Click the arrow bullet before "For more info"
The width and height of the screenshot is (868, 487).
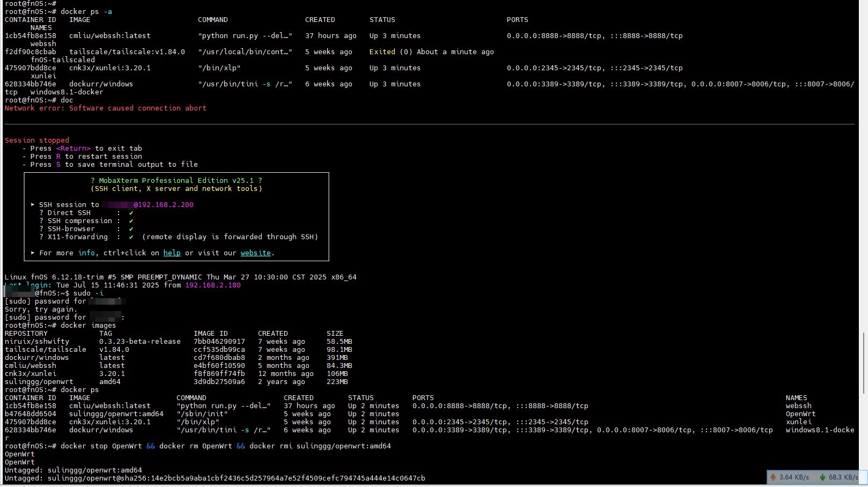click(x=33, y=253)
